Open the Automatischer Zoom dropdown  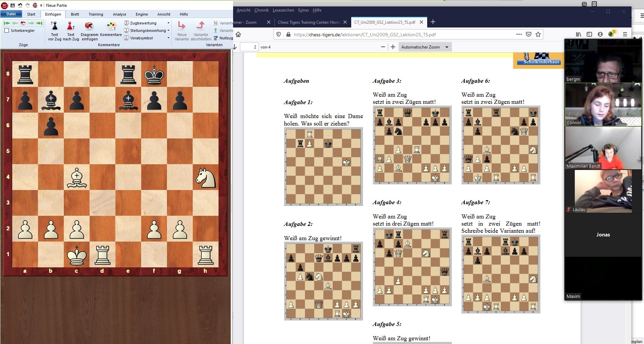425,47
